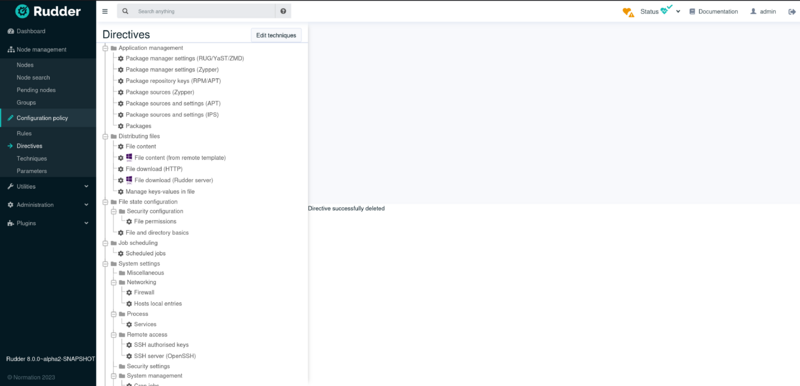Click the logout icon
This screenshot has height=386, width=800.
click(x=792, y=11)
